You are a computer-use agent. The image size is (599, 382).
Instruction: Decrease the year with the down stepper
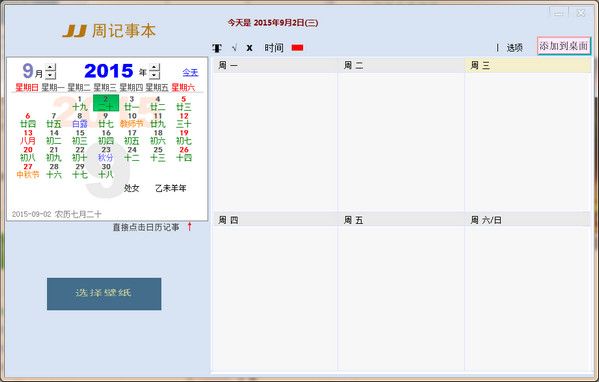(154, 75)
